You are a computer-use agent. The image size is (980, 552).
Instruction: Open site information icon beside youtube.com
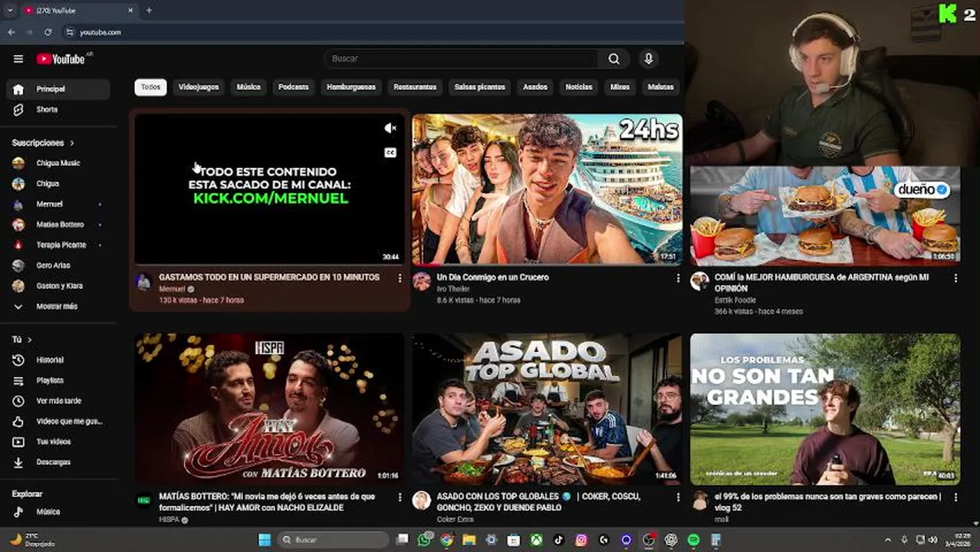tap(69, 32)
